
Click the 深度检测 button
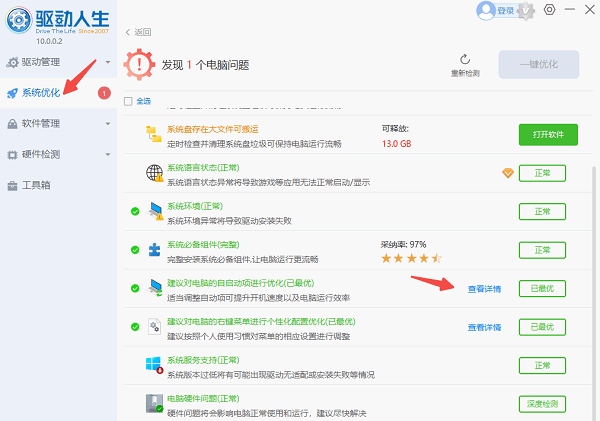pyautogui.click(x=542, y=404)
